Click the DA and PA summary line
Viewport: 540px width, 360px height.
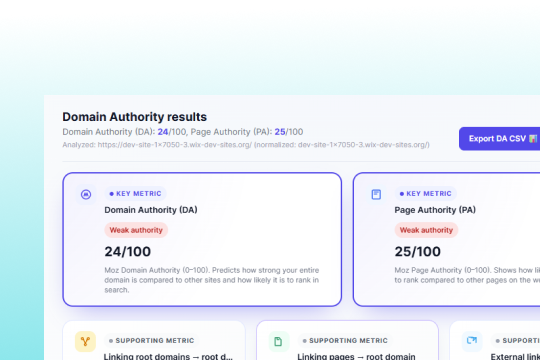coord(183,132)
